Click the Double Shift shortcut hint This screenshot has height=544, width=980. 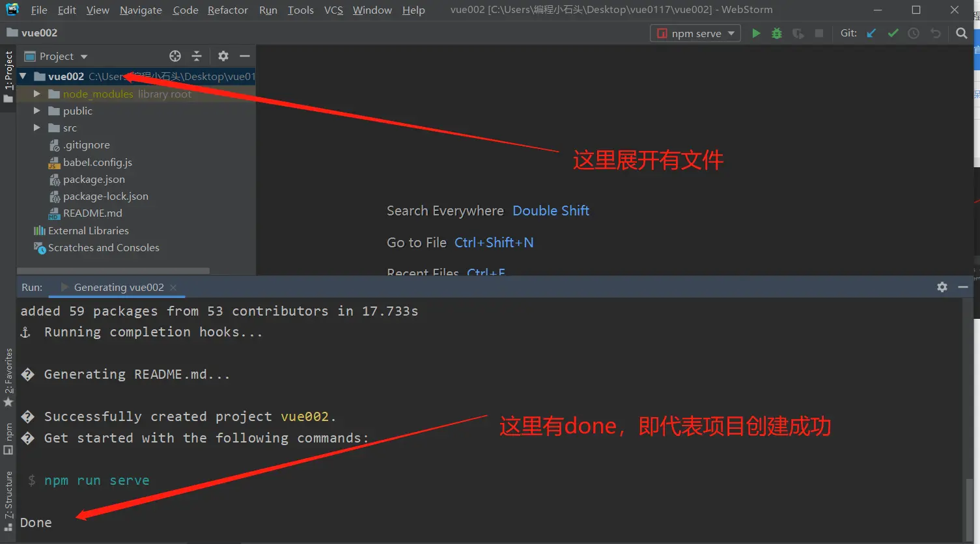551,211
